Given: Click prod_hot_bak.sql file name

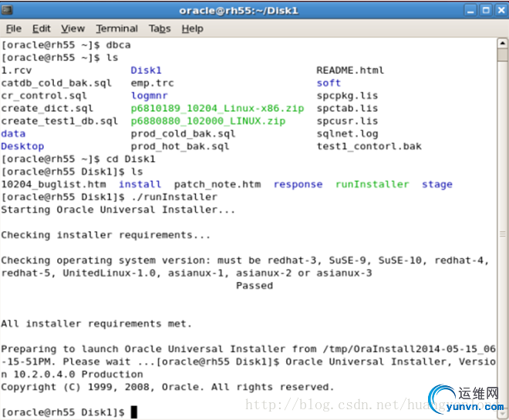Looking at the screenshot, I should [180, 146].
